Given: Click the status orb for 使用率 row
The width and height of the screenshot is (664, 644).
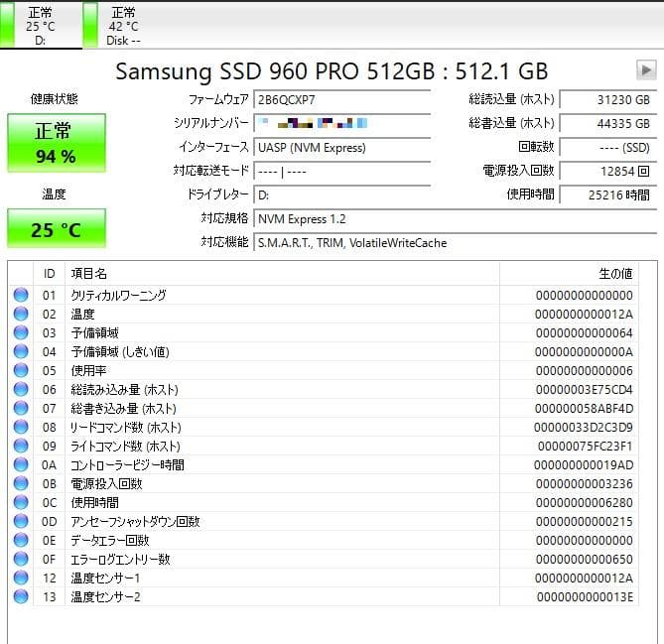Looking at the screenshot, I should tap(21, 370).
